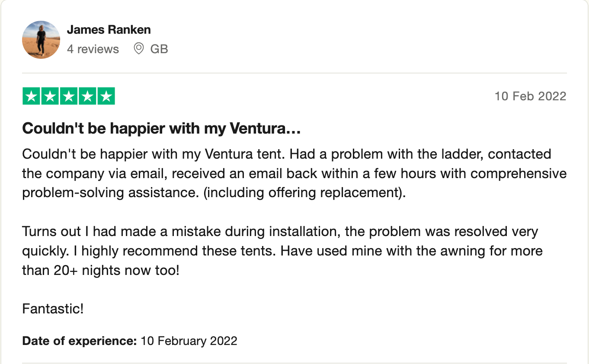
Task: Click James Ranken's profile avatar photo
Action: coord(41,40)
